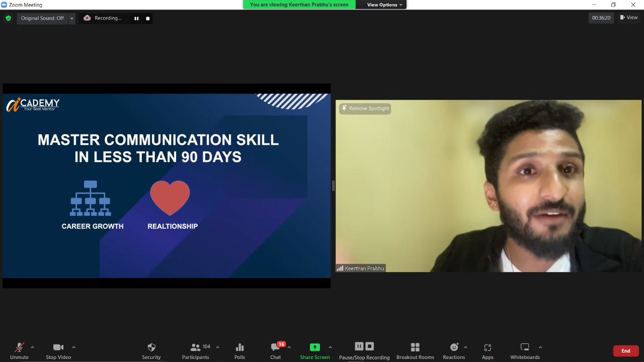Click Remove Spotlight on the video
Image resolution: width=644 pixels, height=362 pixels.
tap(365, 108)
